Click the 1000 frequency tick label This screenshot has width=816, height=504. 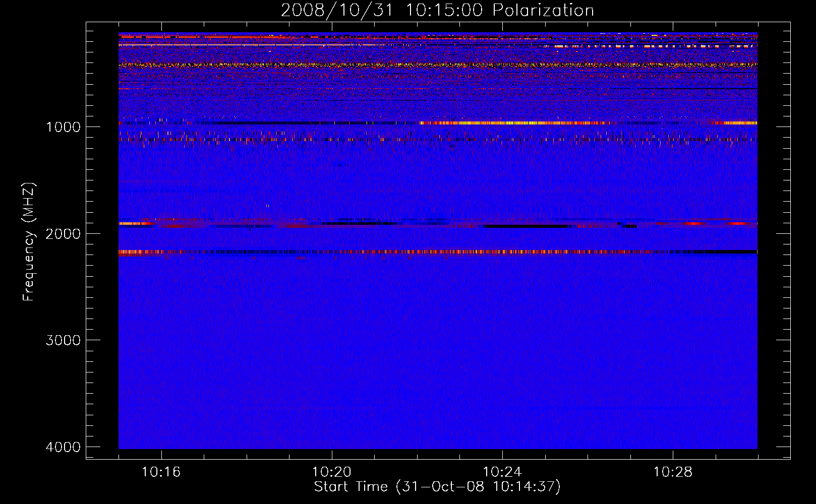[63, 127]
